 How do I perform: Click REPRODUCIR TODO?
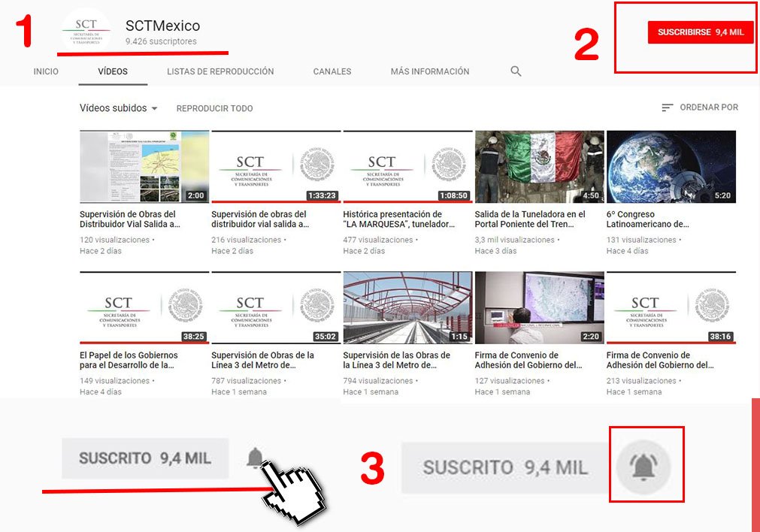[x=215, y=108]
